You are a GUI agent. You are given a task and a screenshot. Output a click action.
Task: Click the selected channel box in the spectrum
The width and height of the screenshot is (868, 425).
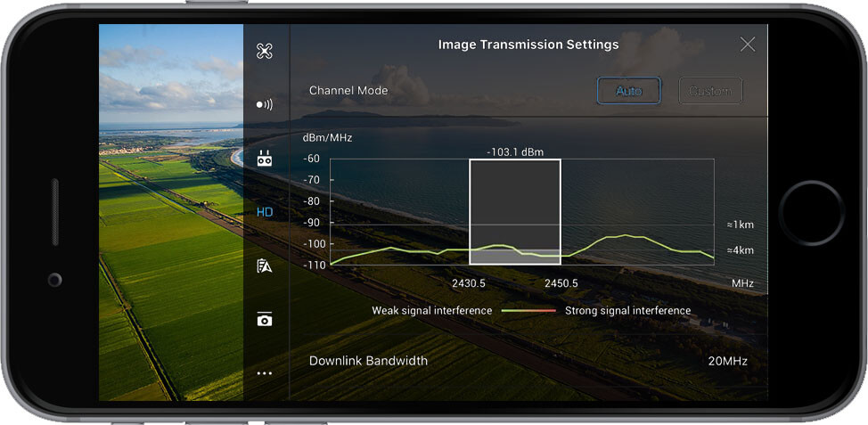[514, 211]
